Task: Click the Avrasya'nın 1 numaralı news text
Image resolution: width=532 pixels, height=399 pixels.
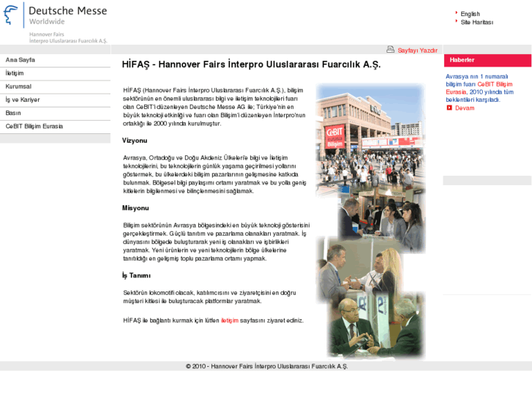Action: [479, 88]
